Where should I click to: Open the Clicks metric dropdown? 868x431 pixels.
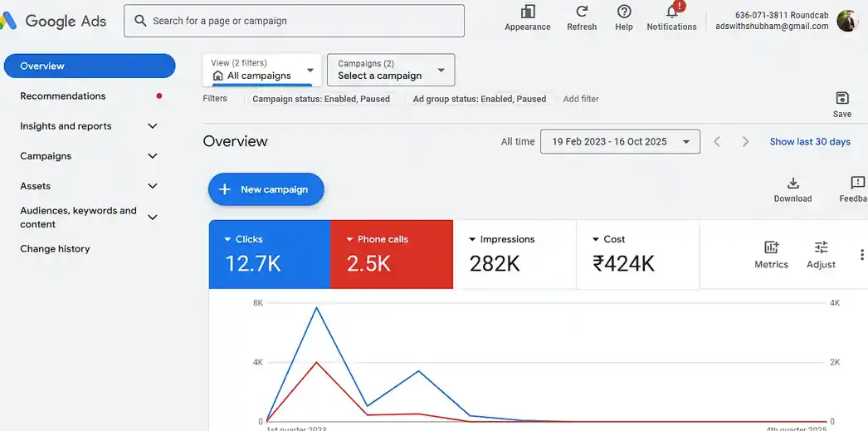(x=227, y=239)
